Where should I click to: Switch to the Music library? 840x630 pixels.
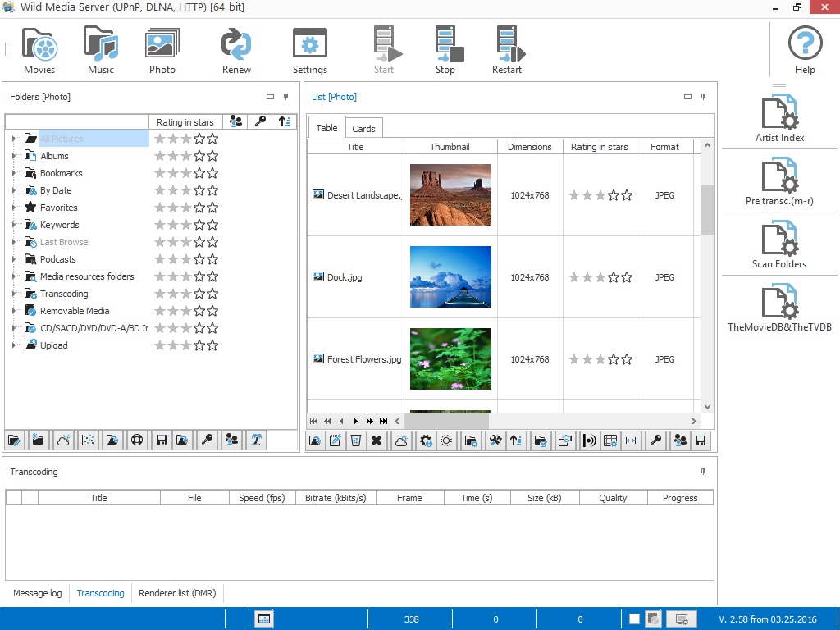[x=101, y=50]
